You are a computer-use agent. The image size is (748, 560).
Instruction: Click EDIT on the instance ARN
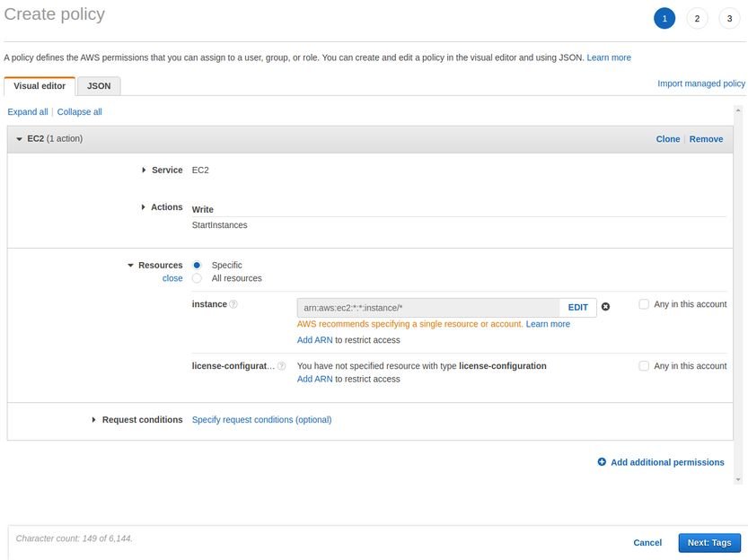tap(577, 308)
